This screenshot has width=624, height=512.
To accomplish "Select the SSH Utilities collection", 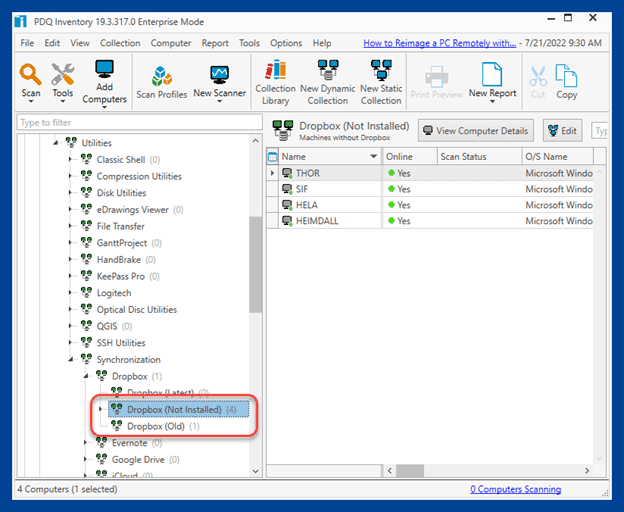I will (121, 343).
